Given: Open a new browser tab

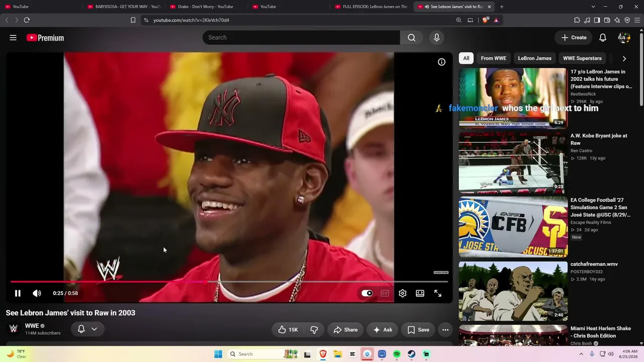Looking at the screenshot, I should click(502, 7).
